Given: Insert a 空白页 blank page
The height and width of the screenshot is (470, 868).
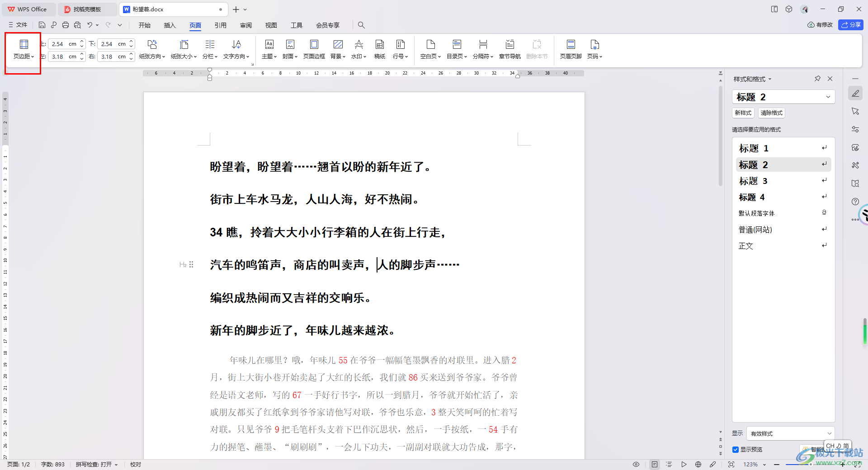Looking at the screenshot, I should click(x=430, y=50).
